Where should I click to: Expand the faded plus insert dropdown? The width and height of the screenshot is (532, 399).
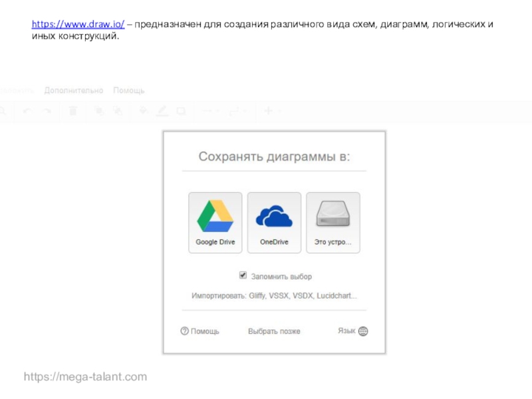coord(271,111)
